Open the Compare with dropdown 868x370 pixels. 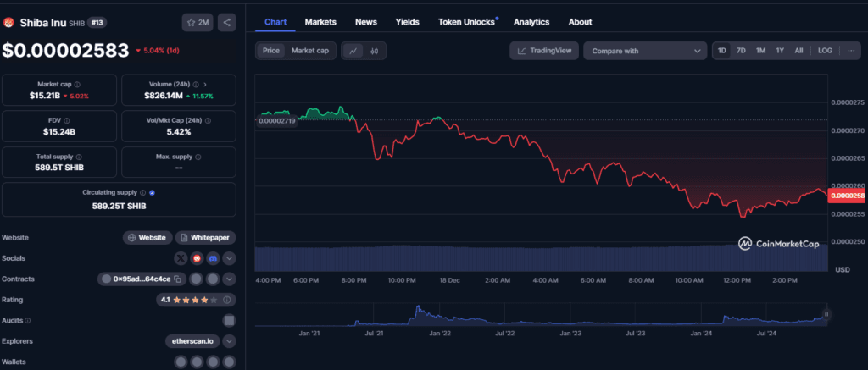pyautogui.click(x=645, y=51)
